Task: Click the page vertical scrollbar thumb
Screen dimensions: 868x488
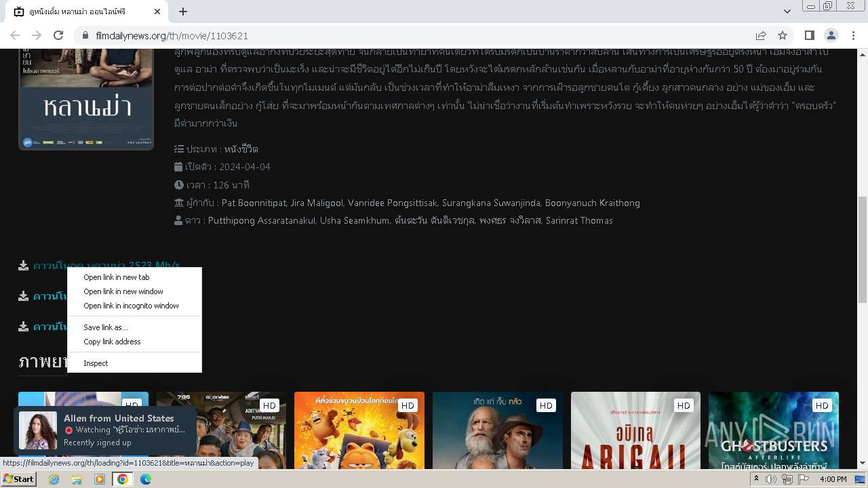Action: [862, 251]
